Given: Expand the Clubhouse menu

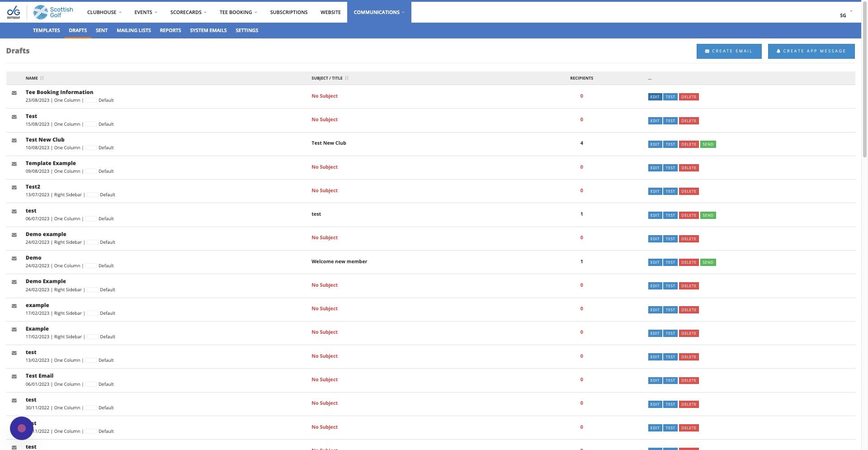Looking at the screenshot, I should (104, 12).
